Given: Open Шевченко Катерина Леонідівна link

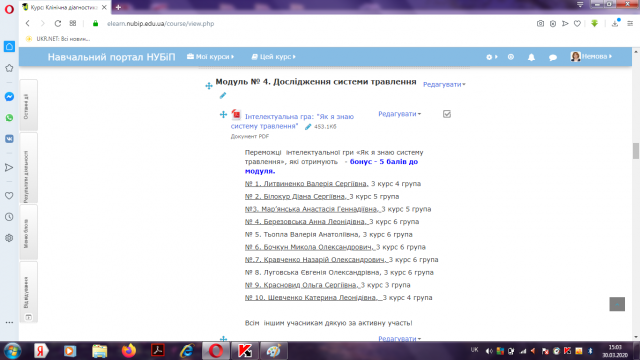Looking at the screenshot, I should click(313, 298).
